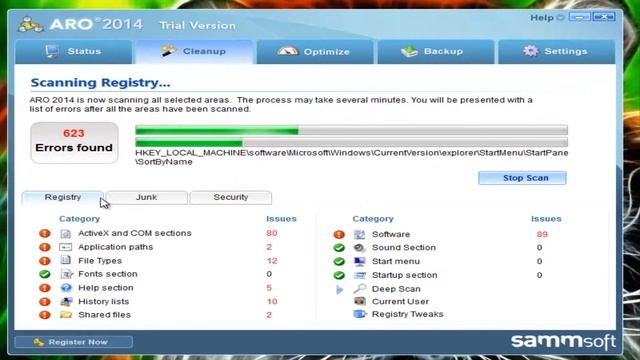Click the warning icon beside Software
This screenshot has height=360, width=640.
(339, 234)
